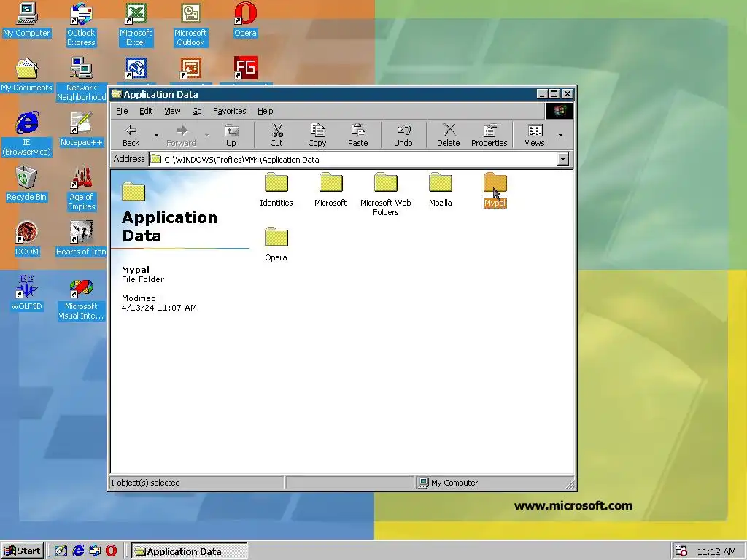
Task: Open the File menu
Action: point(122,111)
